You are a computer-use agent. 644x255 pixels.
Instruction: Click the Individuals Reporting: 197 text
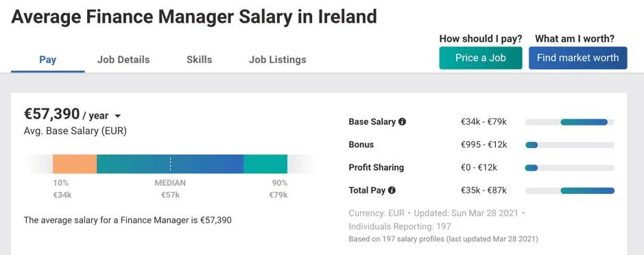click(400, 226)
